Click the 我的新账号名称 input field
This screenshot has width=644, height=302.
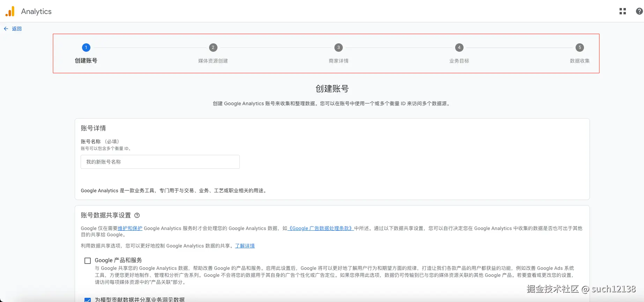(x=160, y=162)
